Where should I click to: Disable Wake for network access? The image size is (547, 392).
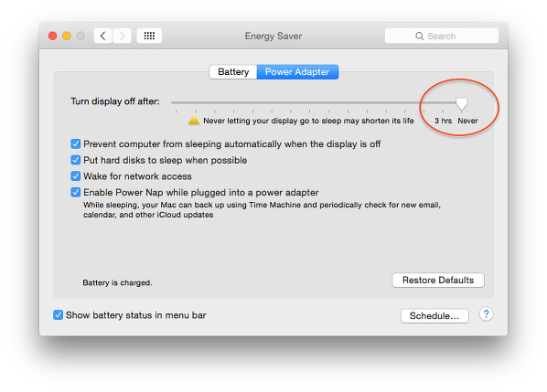click(x=76, y=176)
